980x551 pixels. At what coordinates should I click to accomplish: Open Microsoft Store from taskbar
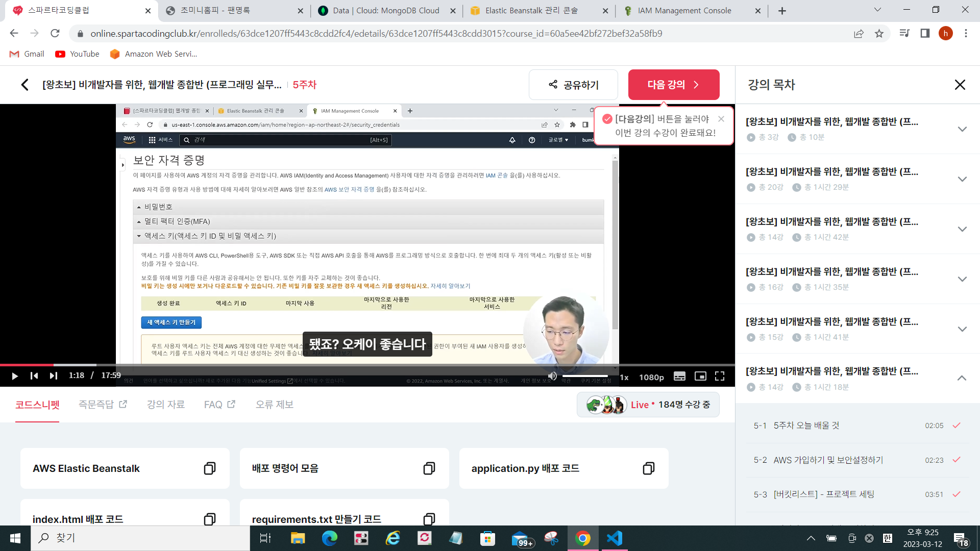pos(487,538)
